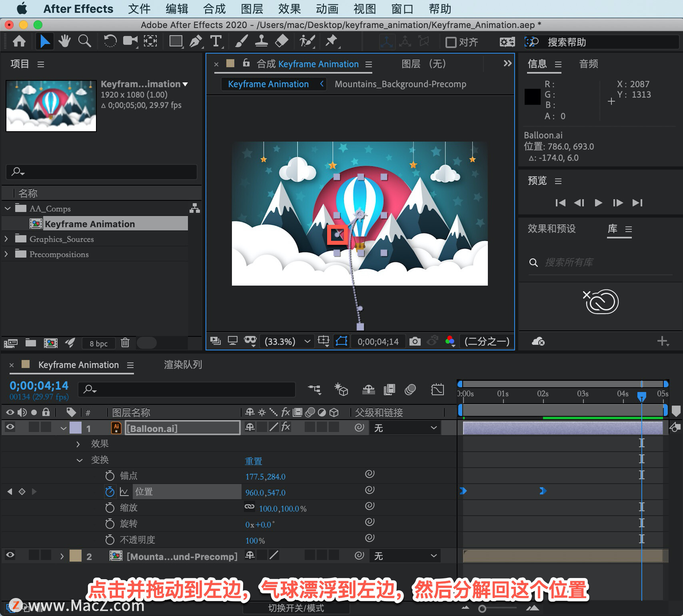Toggle anchor point (锚点) stopwatch
Screen dimensions: 683x616
110,476
